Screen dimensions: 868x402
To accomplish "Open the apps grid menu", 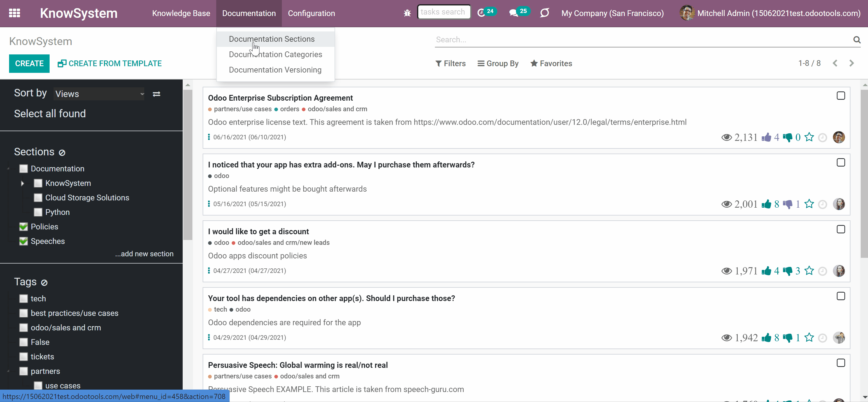I will pyautogui.click(x=15, y=13).
